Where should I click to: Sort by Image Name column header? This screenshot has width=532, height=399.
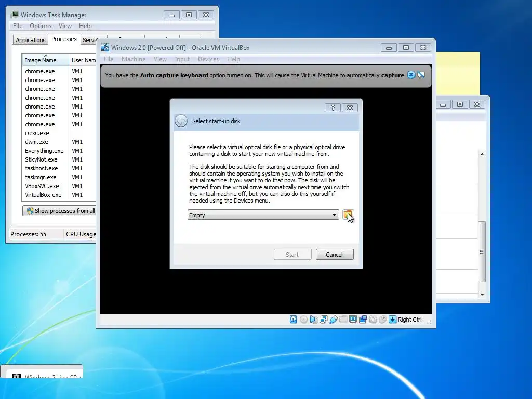(45, 60)
